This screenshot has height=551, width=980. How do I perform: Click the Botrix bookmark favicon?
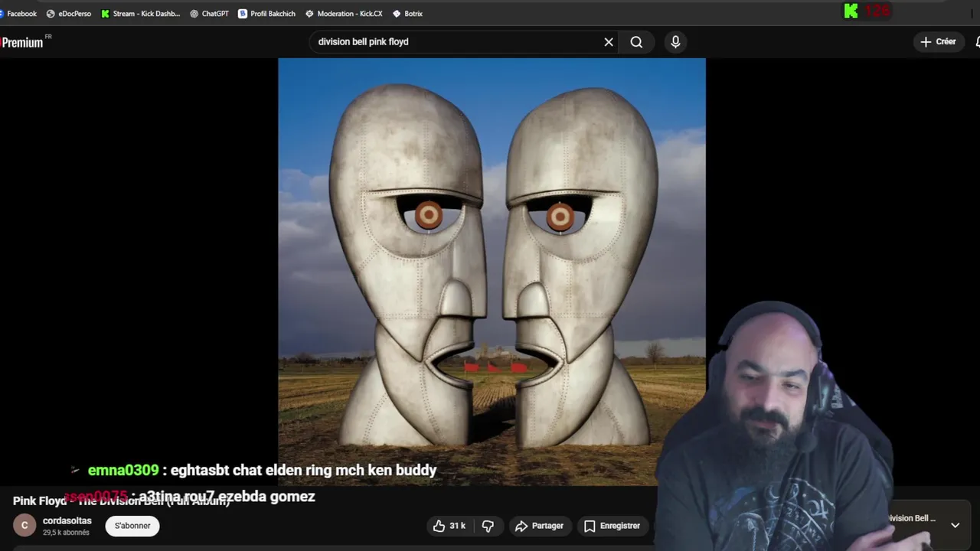click(x=397, y=13)
